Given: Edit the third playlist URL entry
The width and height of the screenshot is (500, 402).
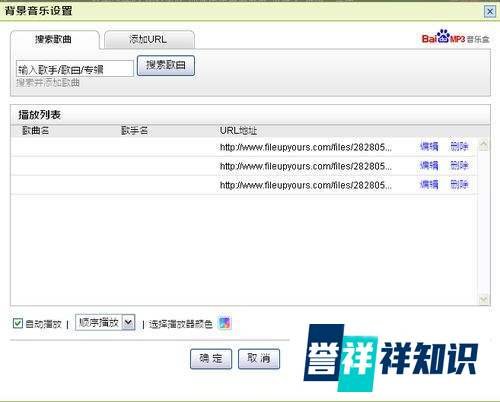Looking at the screenshot, I should click(429, 184).
